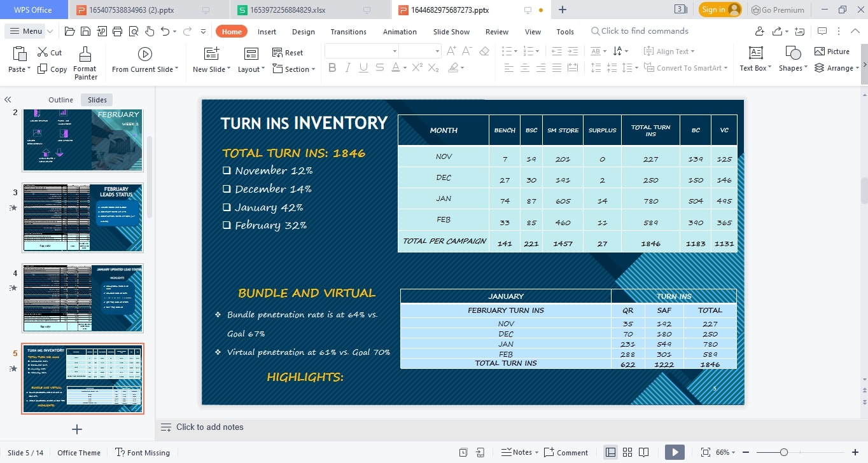The width and height of the screenshot is (868, 463).
Task: Click the Format Painter icon
Action: tap(85, 54)
